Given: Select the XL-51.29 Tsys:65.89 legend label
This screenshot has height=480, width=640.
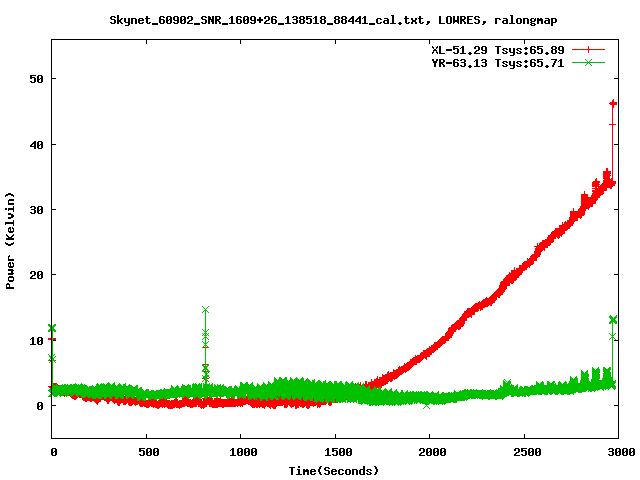Looking at the screenshot, I should coord(498,50).
